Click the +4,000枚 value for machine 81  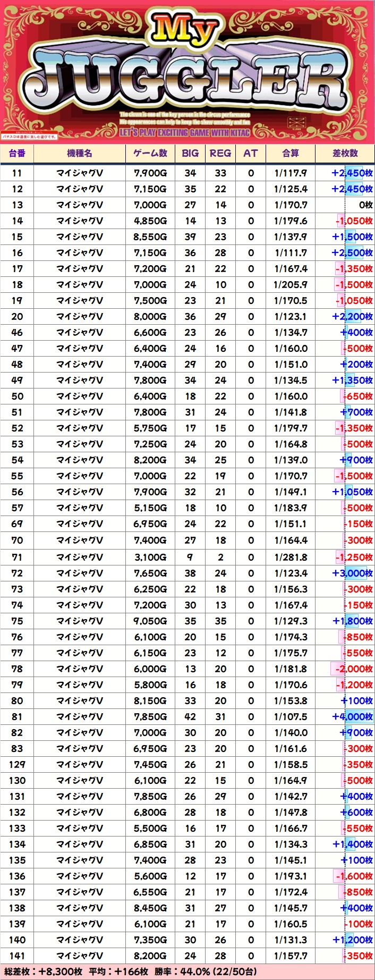pos(352,716)
